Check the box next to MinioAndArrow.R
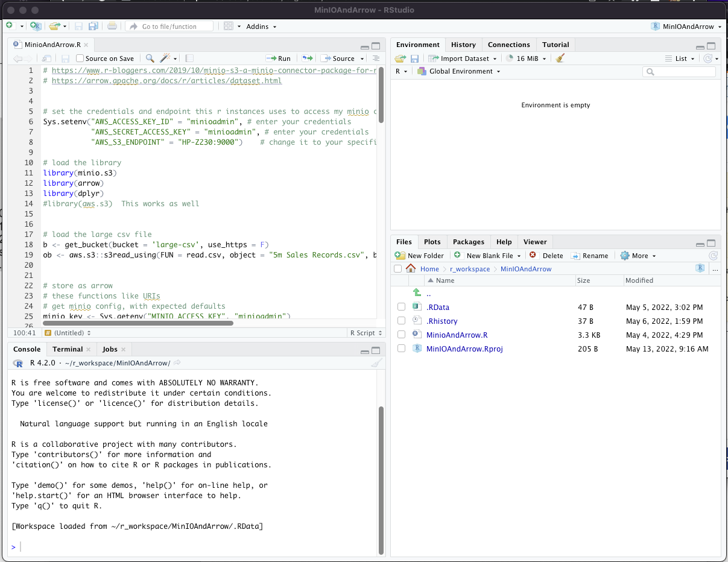The width and height of the screenshot is (728, 562). (x=401, y=335)
